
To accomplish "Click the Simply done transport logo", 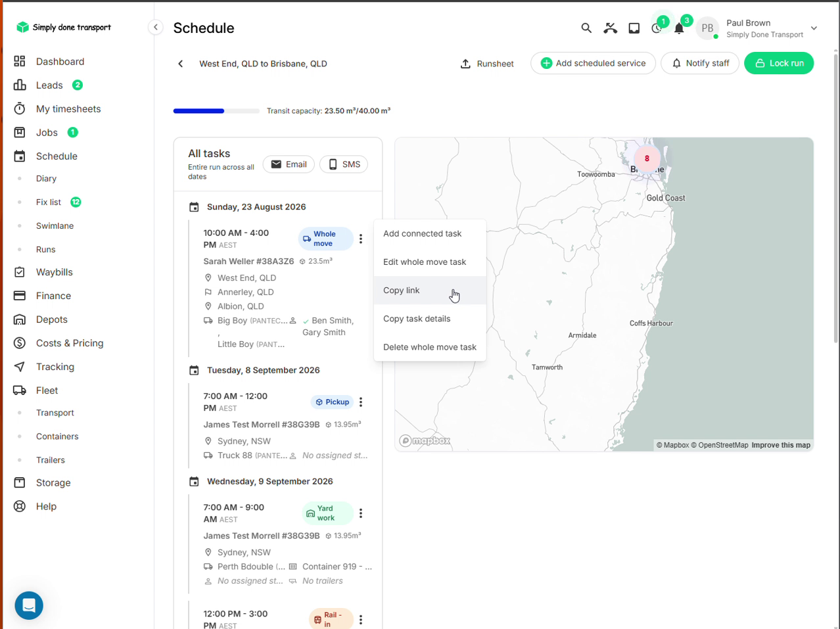I will click(64, 27).
